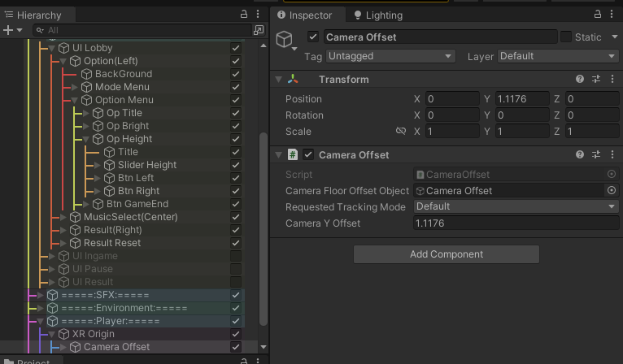Toggle constrained proportions link for Scale
Viewport: 623px width, 364px height.
click(x=401, y=131)
